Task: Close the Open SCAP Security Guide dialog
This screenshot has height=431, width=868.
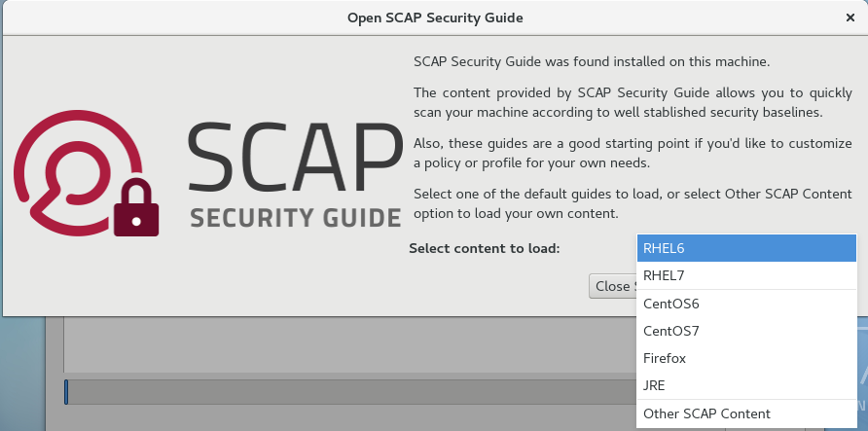Action: [850, 18]
